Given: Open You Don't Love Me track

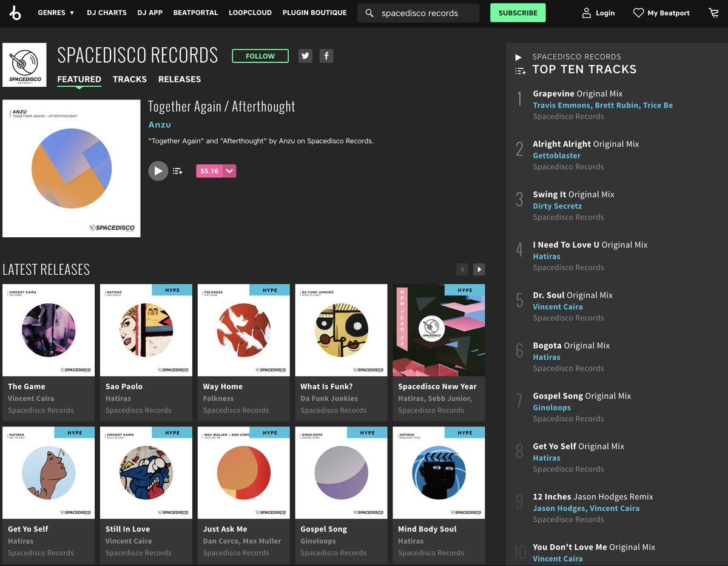Looking at the screenshot, I should (594, 547).
